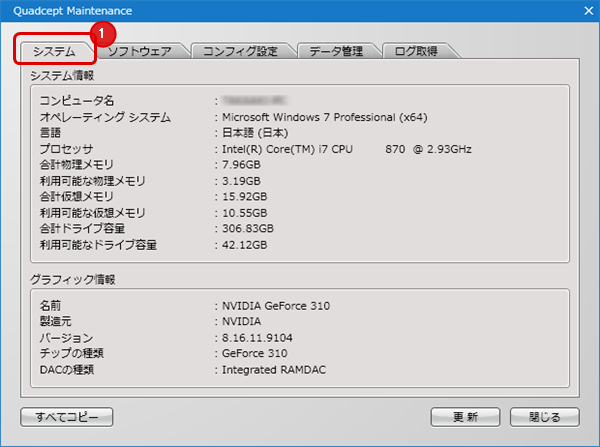Click the すべてコピー button
This screenshot has height=447, width=600.
click(67, 417)
